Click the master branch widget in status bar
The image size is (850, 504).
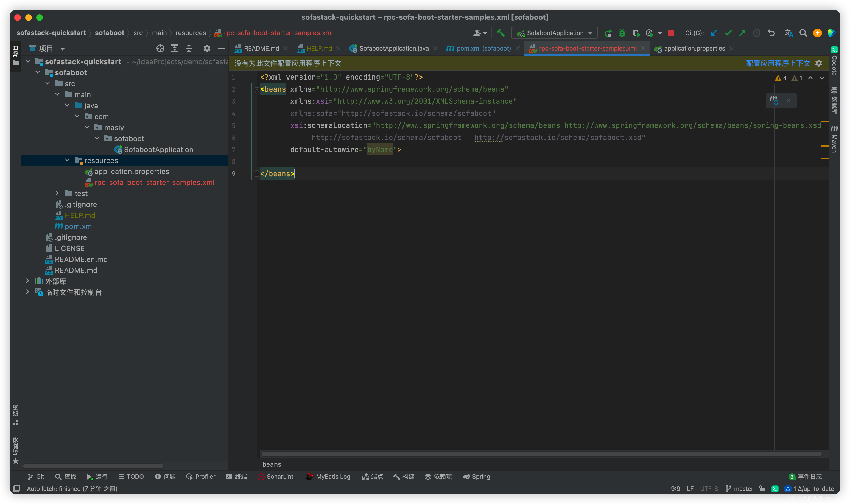(739, 488)
